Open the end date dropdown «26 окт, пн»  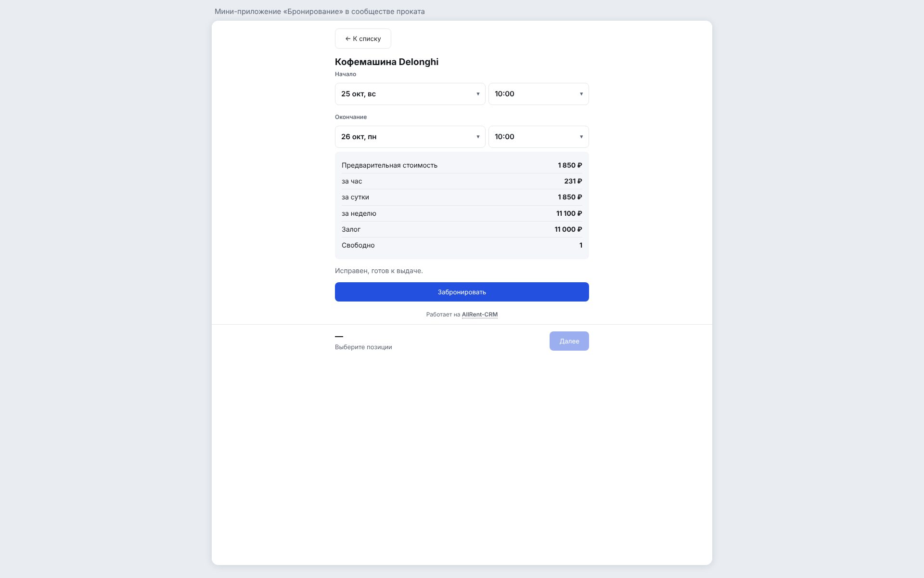[x=410, y=137]
